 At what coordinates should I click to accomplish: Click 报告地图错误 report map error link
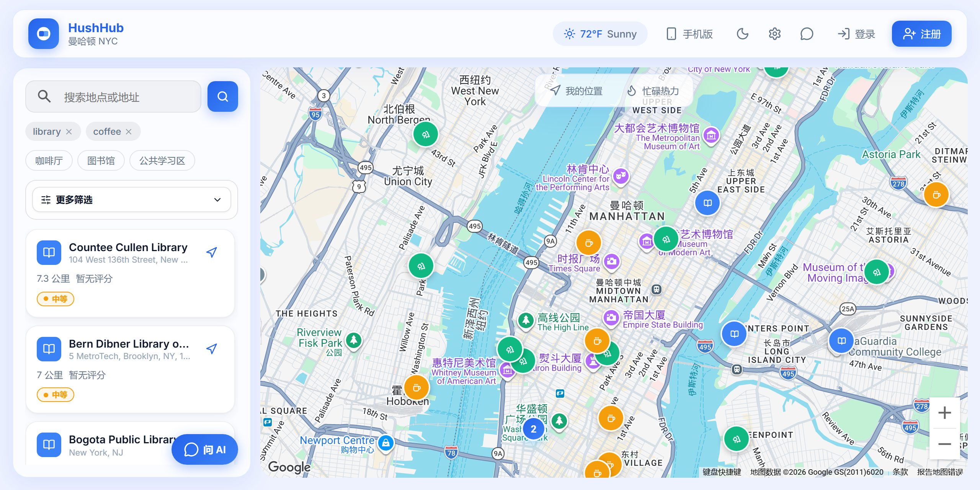click(x=940, y=472)
